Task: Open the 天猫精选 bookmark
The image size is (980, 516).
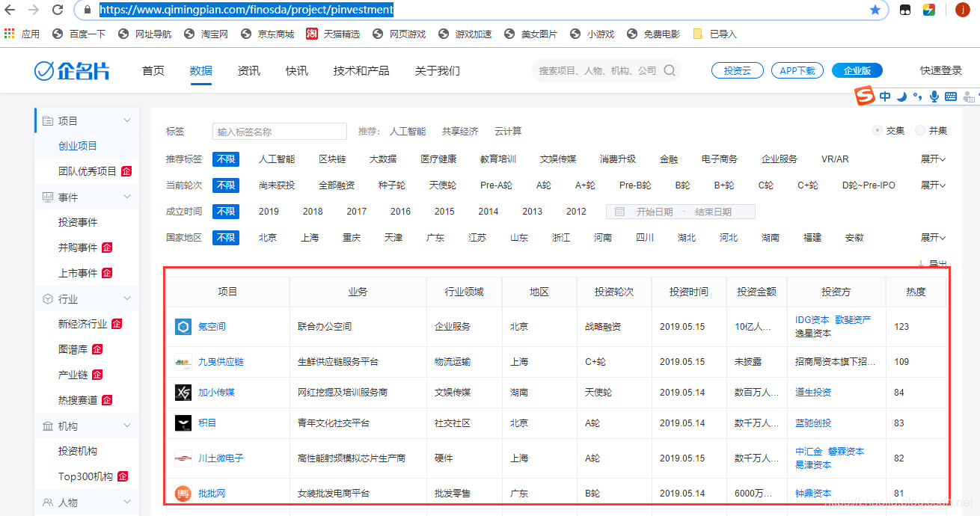Action: [x=333, y=34]
